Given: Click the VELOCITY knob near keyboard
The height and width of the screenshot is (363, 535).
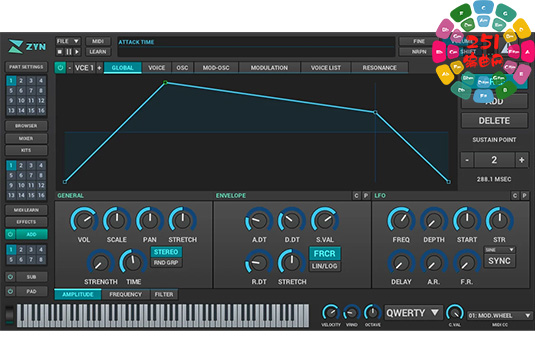Looking at the screenshot, I should (331, 312).
